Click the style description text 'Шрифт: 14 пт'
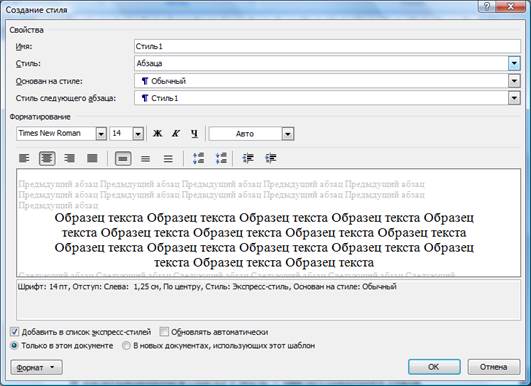The width and height of the screenshot is (531, 386). coord(43,287)
